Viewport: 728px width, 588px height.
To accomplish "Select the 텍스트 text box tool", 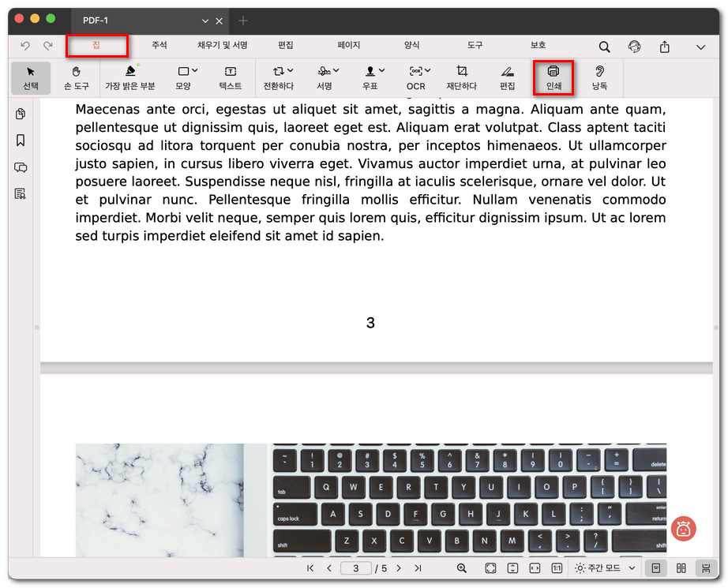I will pos(231,78).
